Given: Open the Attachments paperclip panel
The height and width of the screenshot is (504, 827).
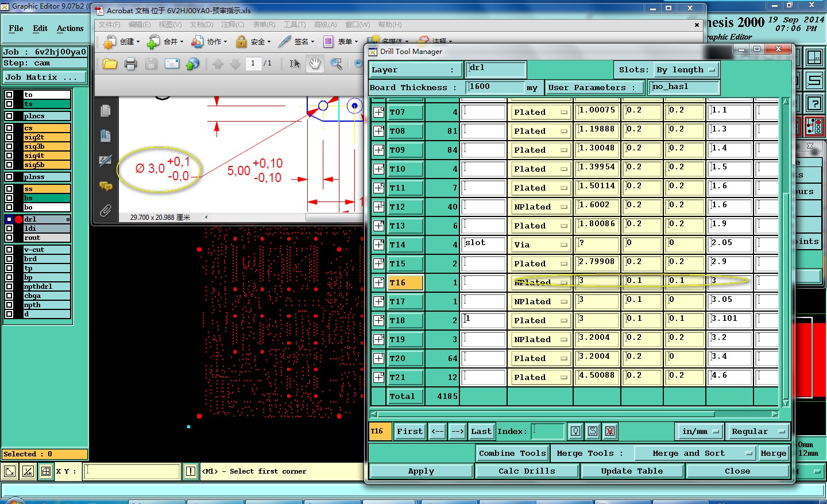Looking at the screenshot, I should click(106, 211).
